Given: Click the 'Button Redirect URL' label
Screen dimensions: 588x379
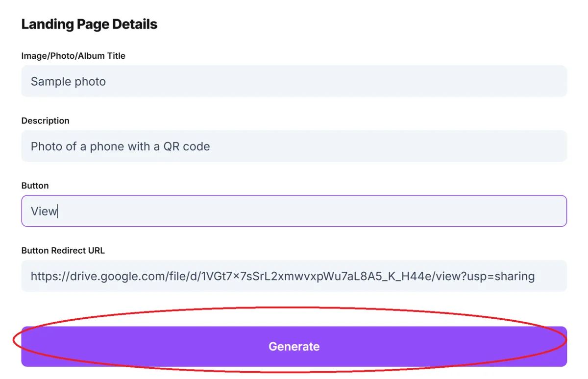Looking at the screenshot, I should [63, 250].
